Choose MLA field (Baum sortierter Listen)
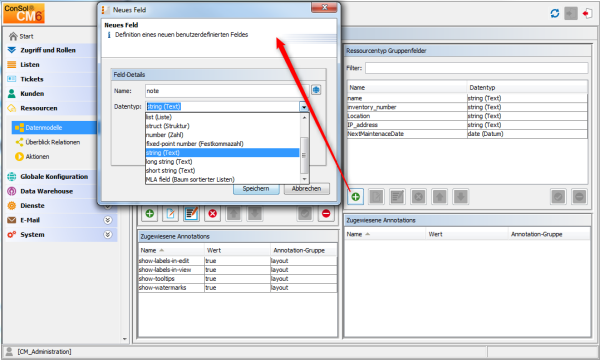 223,179
